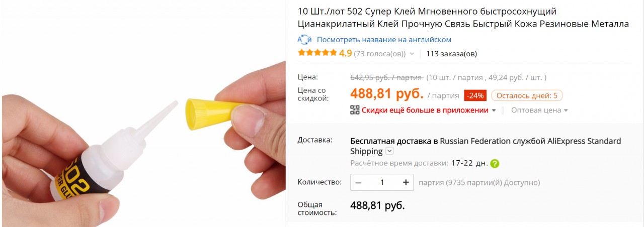Click 'Посмотреть название на английском' link
The height and width of the screenshot is (227, 644).
pos(384,40)
